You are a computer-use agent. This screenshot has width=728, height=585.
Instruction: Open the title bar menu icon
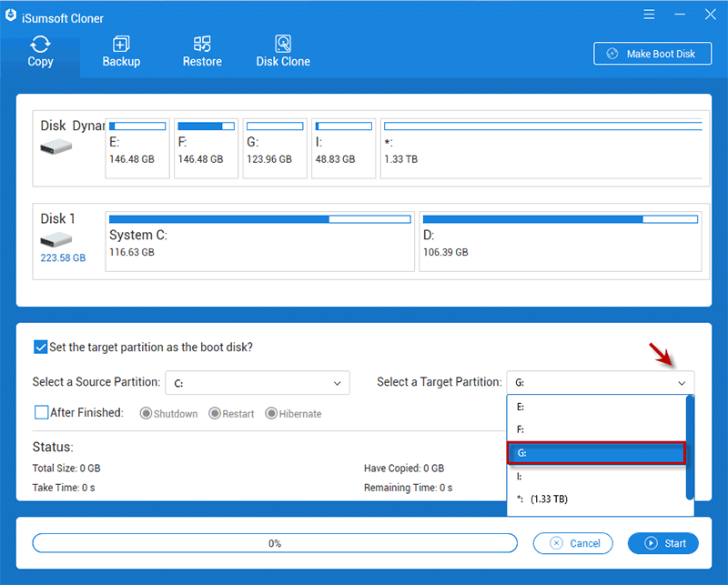point(648,15)
